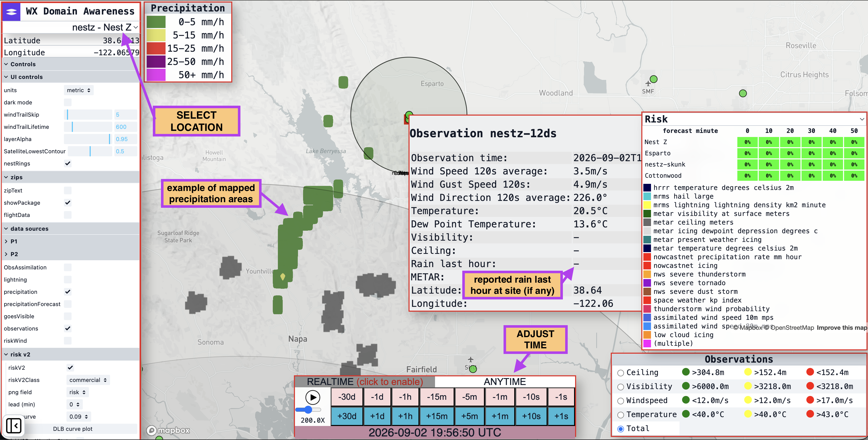Adjust the playback speed slider
The height and width of the screenshot is (440, 868).
tap(308, 410)
